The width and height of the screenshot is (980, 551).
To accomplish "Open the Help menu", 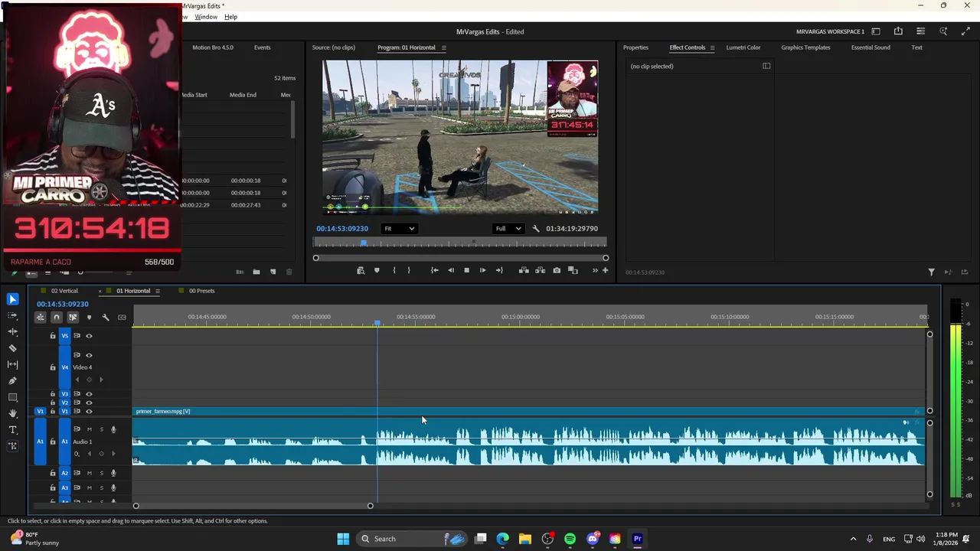I will coord(230,17).
